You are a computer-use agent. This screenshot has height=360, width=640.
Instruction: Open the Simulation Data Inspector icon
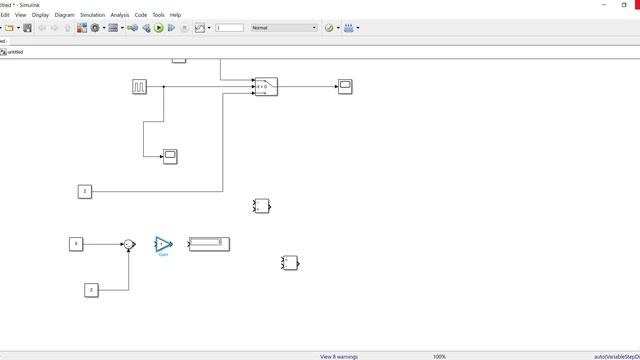pos(200,28)
